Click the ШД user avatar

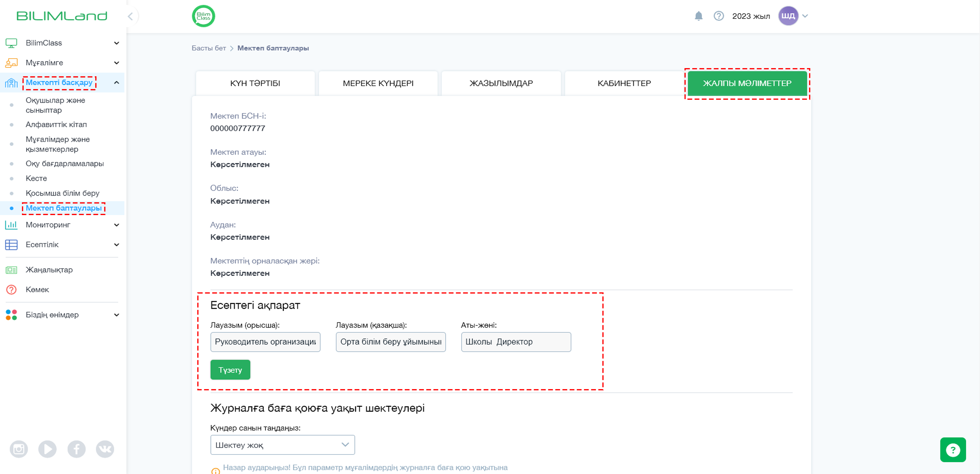click(x=788, y=16)
